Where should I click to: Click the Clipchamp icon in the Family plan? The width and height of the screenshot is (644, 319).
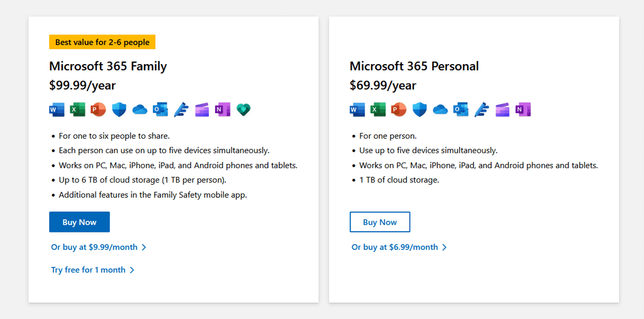click(x=202, y=110)
